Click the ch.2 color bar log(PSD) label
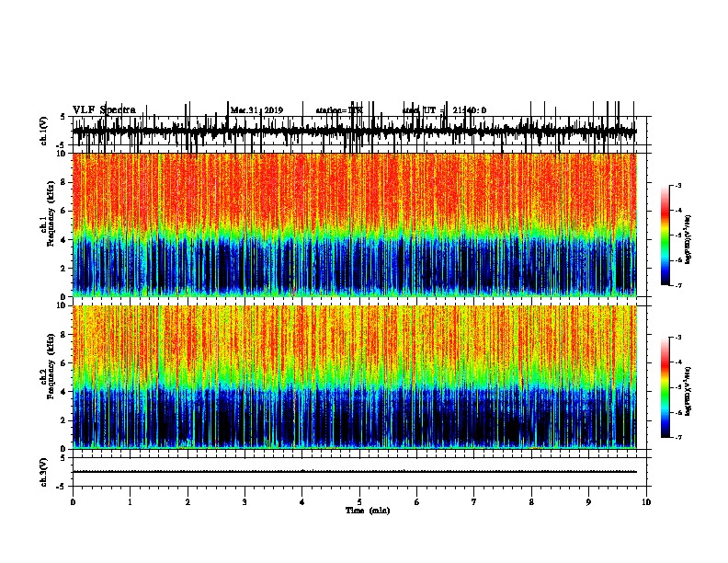This screenshot has height=563, width=728. click(x=688, y=391)
